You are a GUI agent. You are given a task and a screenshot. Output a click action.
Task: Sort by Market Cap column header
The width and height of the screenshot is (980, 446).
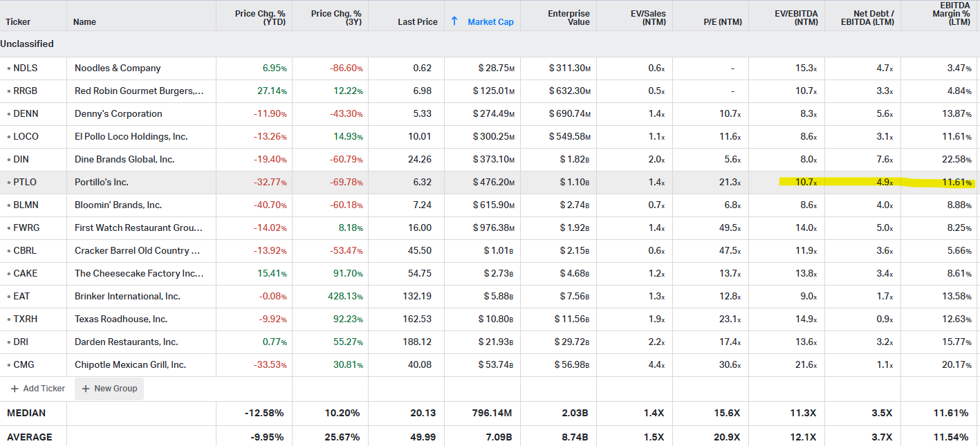tap(490, 21)
